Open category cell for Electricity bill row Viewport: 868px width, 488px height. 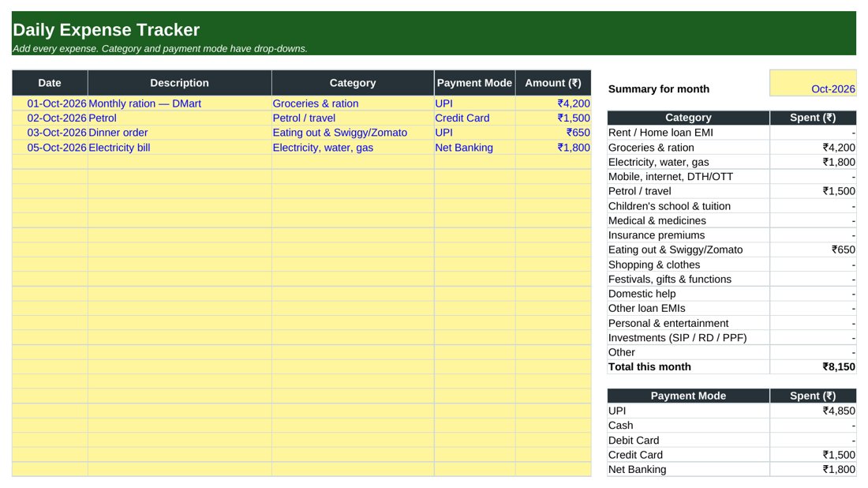click(353, 148)
